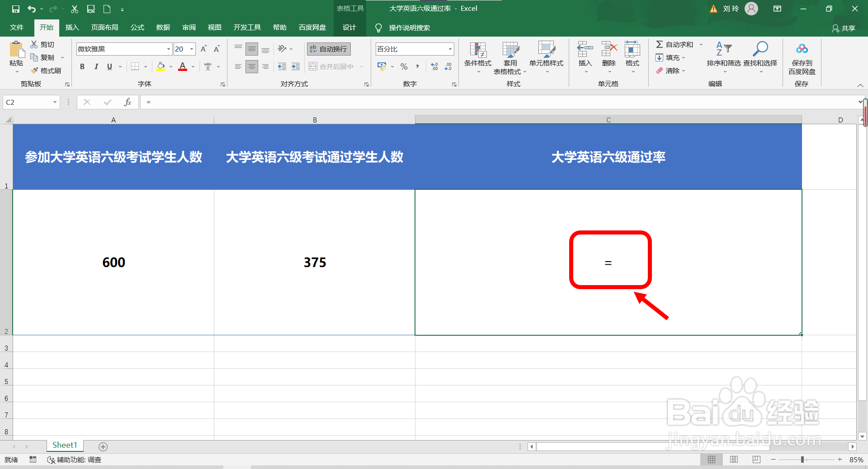
Task: Open the Conditional Formatting icon
Action: (478, 50)
